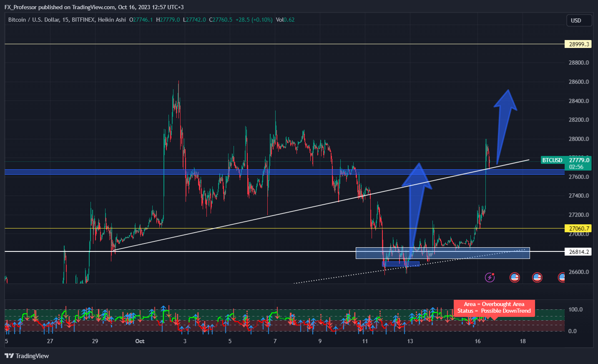Click the 16 date on the time axis
Screen dimensions: 598x364
point(477,341)
